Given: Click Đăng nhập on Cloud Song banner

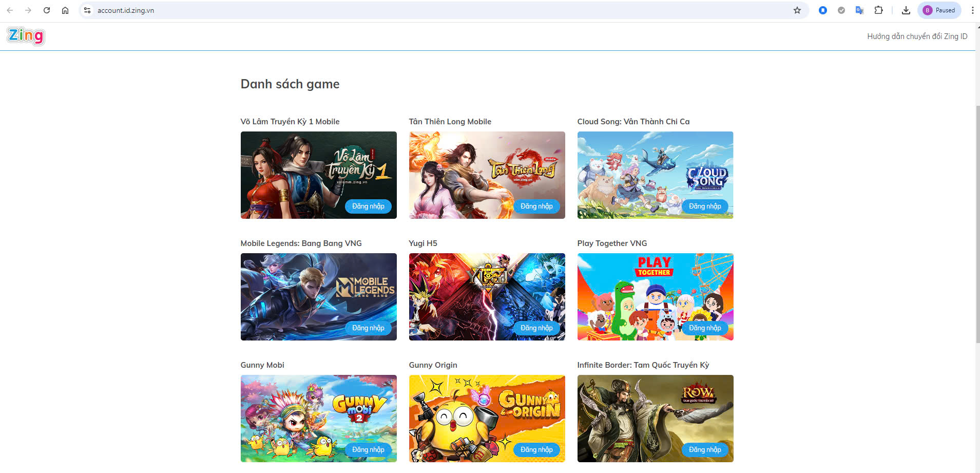Looking at the screenshot, I should point(705,206).
